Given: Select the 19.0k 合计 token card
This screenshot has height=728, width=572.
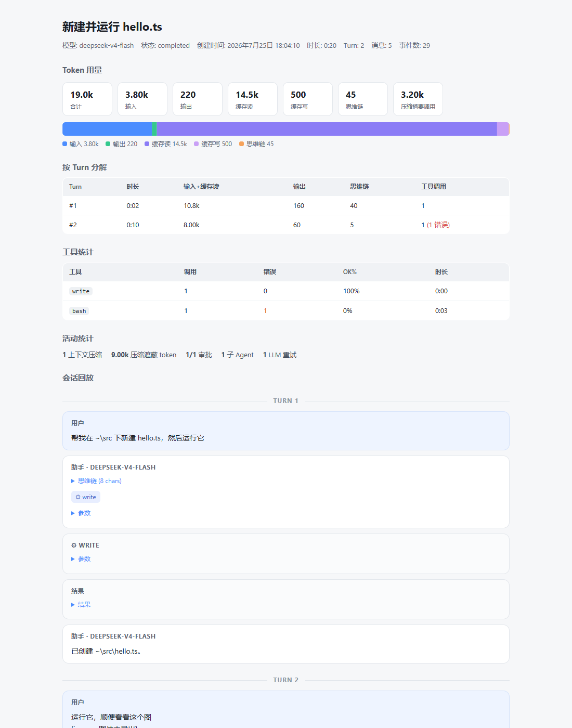Looking at the screenshot, I should pos(87,99).
